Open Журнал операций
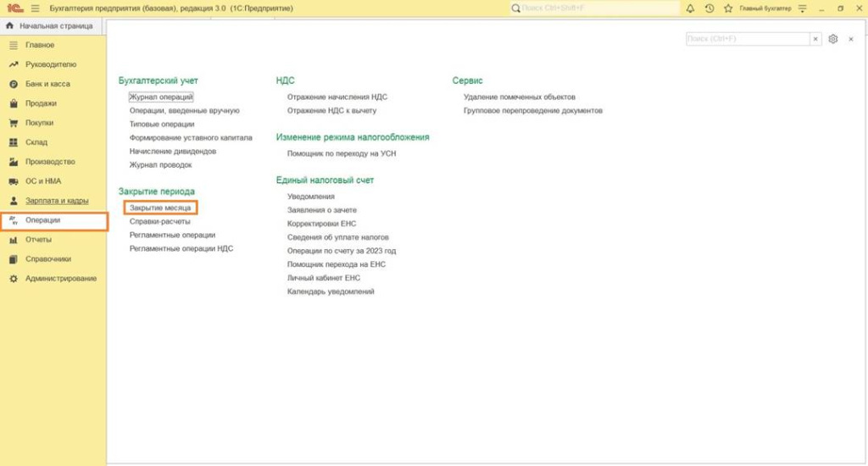 pyautogui.click(x=161, y=97)
